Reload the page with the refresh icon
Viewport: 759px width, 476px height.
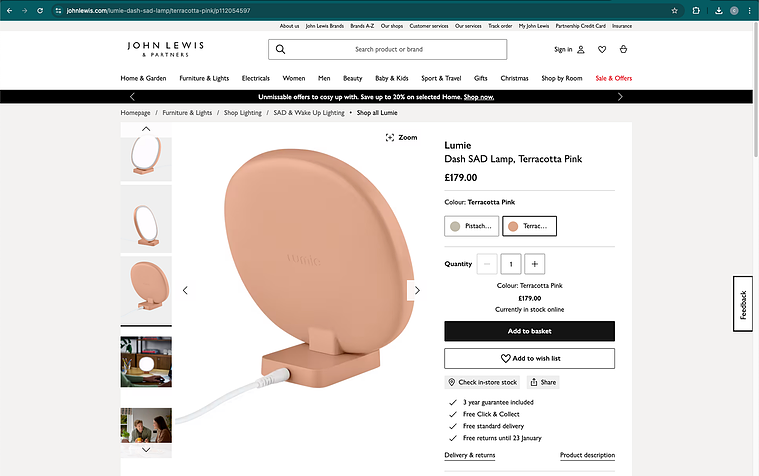pos(40,10)
